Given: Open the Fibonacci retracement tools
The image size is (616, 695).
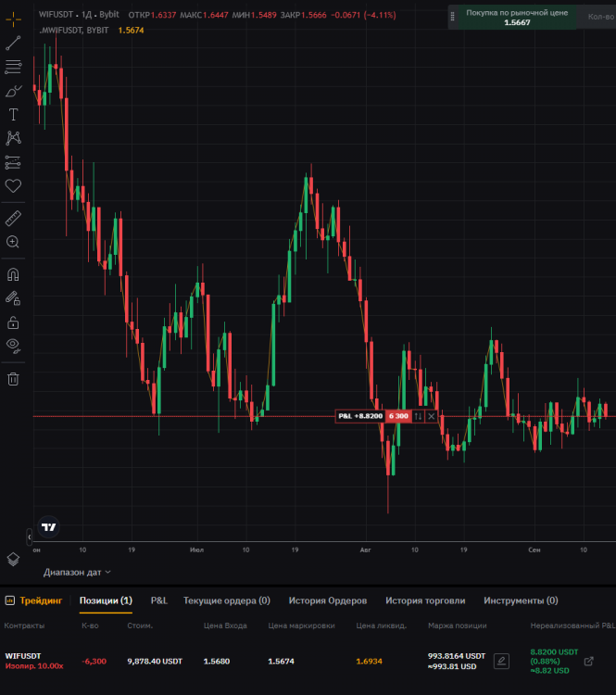Looking at the screenshot, I should tap(13, 67).
